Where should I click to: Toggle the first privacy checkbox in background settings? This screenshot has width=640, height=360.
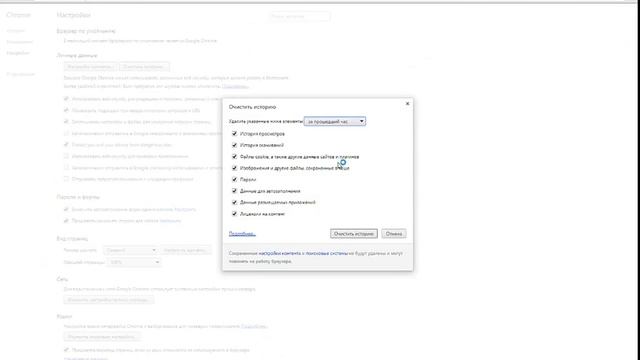[66, 99]
